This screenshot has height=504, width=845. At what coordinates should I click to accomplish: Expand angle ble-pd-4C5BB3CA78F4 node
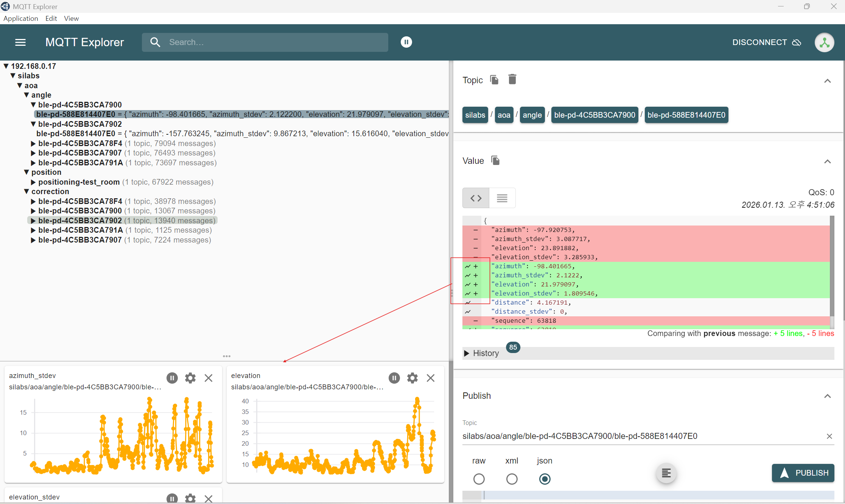coord(33,143)
